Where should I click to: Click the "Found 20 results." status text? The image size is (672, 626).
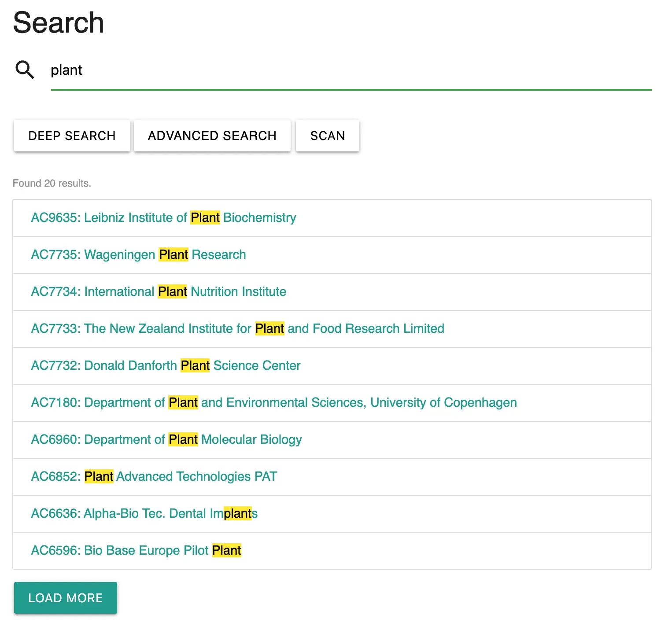click(52, 183)
